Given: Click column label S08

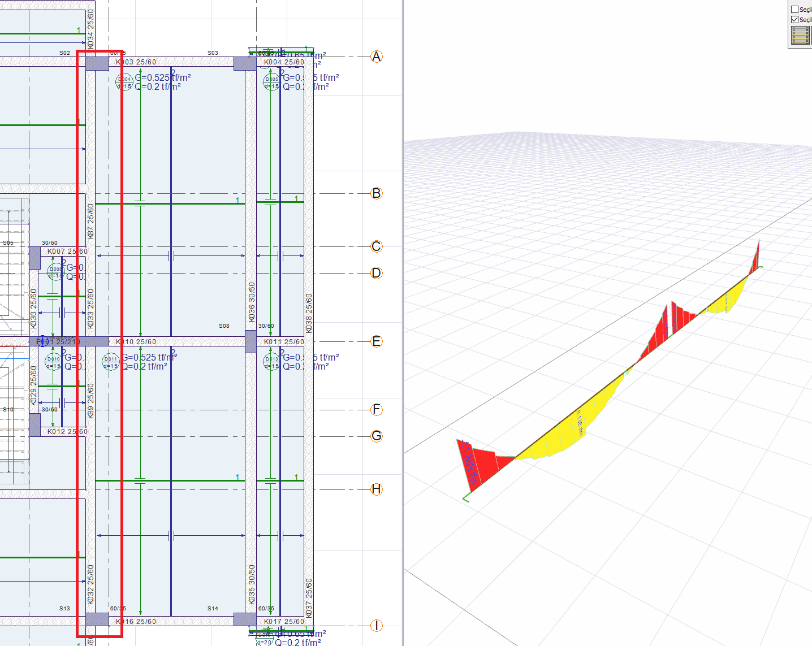Looking at the screenshot, I should pyautogui.click(x=224, y=326).
